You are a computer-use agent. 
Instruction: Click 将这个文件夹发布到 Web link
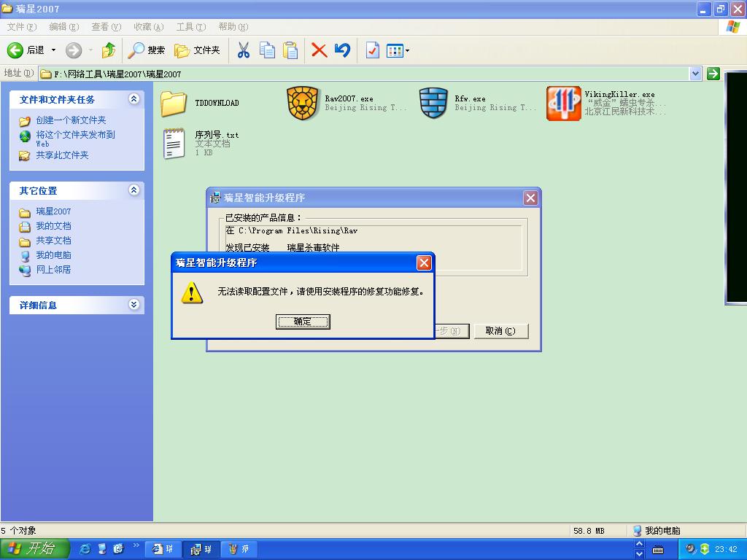[x=75, y=139]
